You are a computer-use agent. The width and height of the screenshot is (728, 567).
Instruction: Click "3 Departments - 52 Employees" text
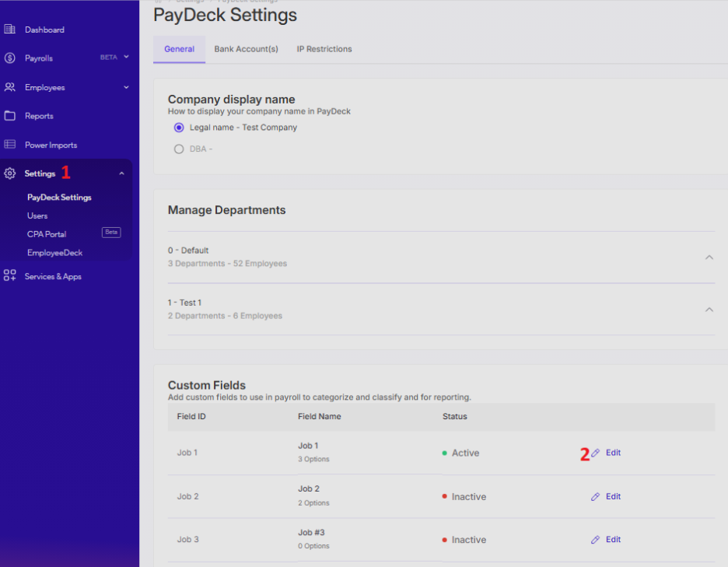click(227, 264)
